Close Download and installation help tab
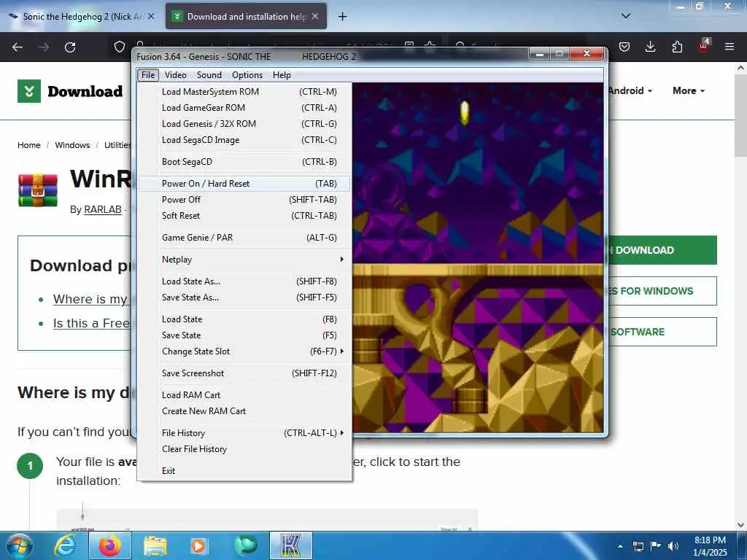747x560 pixels. click(x=315, y=16)
